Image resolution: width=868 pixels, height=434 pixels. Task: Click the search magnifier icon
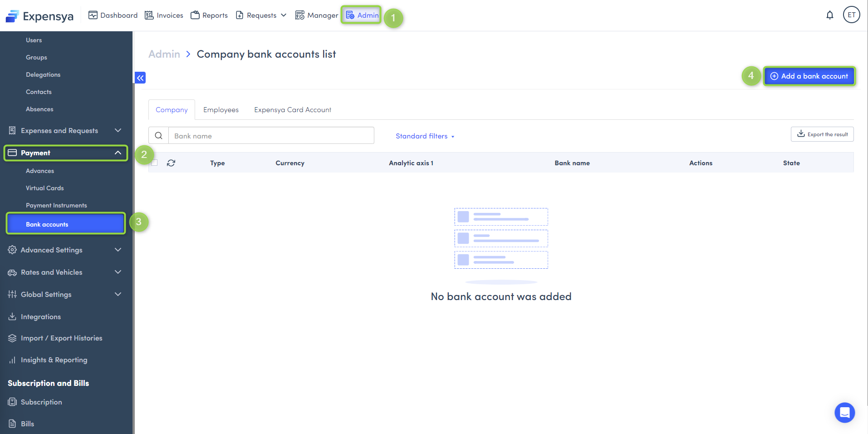tap(158, 136)
